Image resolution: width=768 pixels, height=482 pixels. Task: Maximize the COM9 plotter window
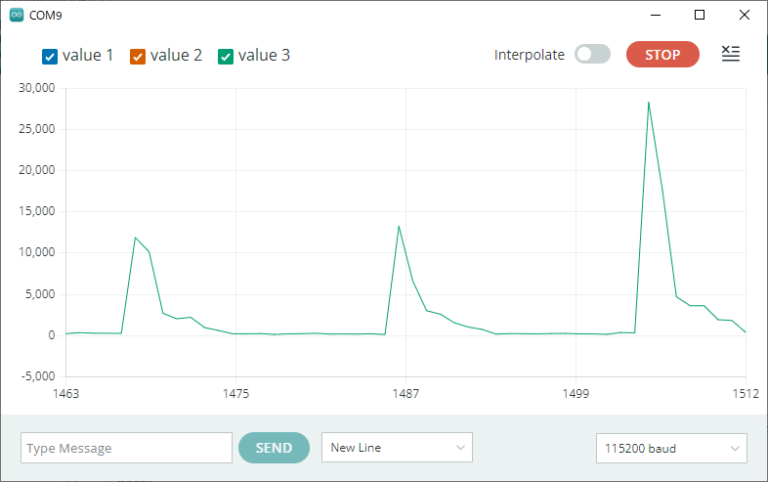click(x=700, y=15)
